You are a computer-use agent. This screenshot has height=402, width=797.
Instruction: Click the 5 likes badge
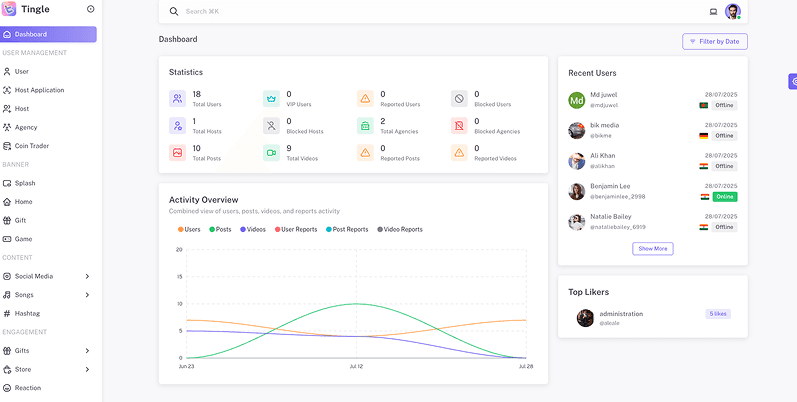coord(718,314)
